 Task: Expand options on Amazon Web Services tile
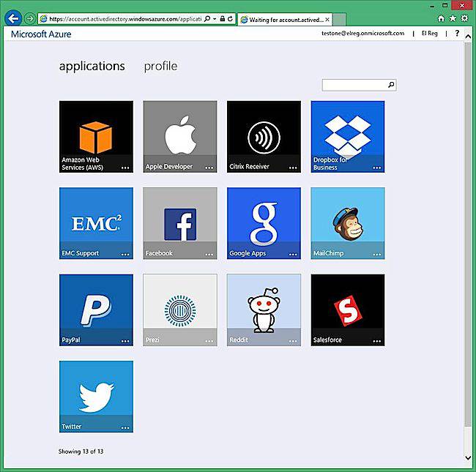pyautogui.click(x=125, y=168)
